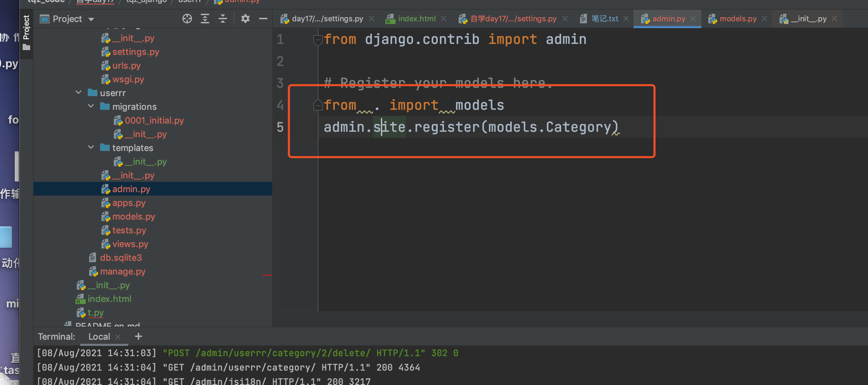Click the collapse all icon
Screen dimensions: 868x385
[224, 19]
